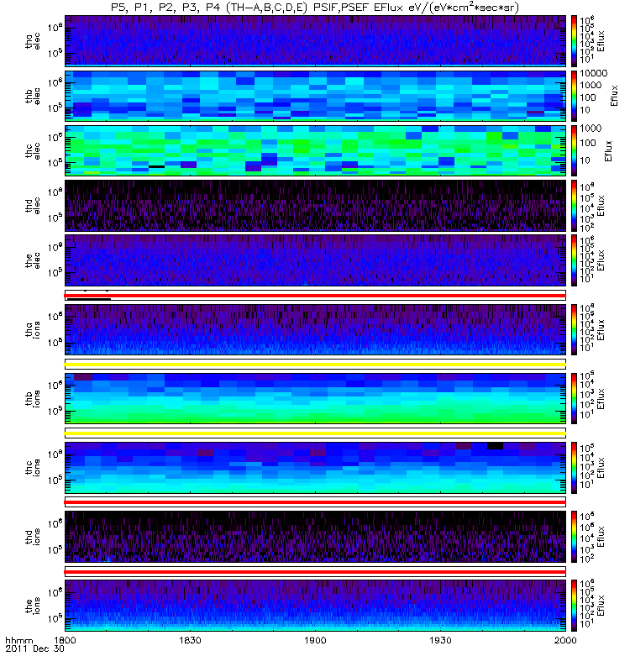Click the color bar beside thd ions panel
630x672 pixels.
pos(574,537)
